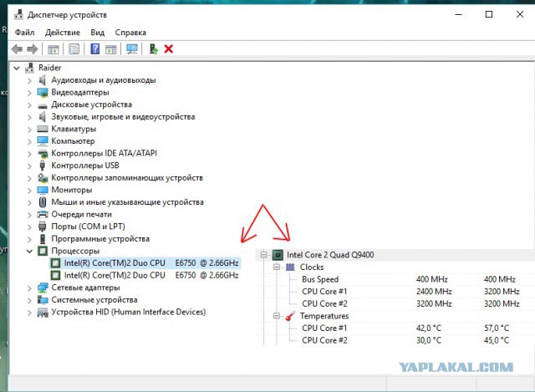This screenshot has width=535, height=392.
Task: Click the Back arrow toolbar icon
Action: pos(17,49)
